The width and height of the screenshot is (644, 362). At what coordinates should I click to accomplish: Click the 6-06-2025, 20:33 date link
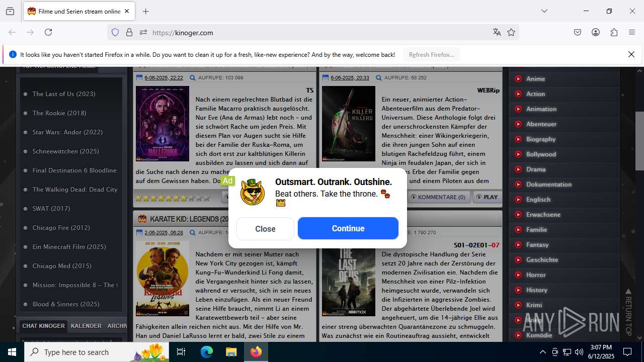pyautogui.click(x=350, y=77)
